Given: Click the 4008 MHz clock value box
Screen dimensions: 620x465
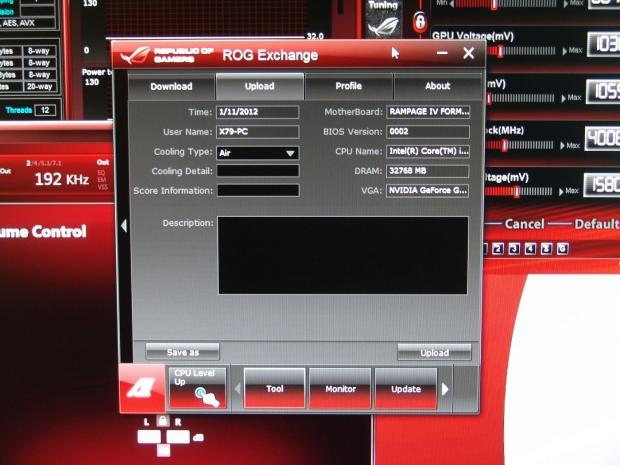Looking at the screenshot, I should tap(603, 138).
